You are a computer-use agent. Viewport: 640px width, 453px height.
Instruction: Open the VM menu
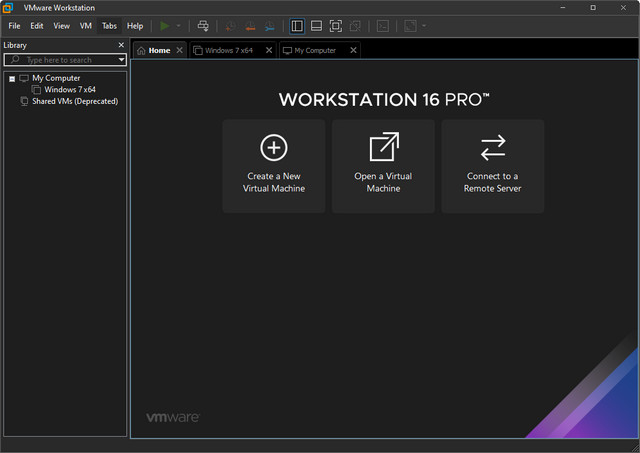click(x=86, y=26)
